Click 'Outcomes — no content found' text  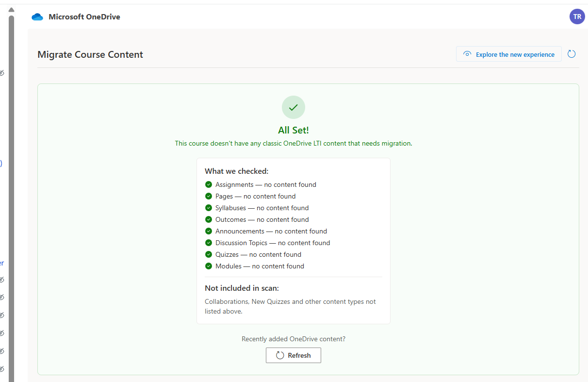(262, 219)
